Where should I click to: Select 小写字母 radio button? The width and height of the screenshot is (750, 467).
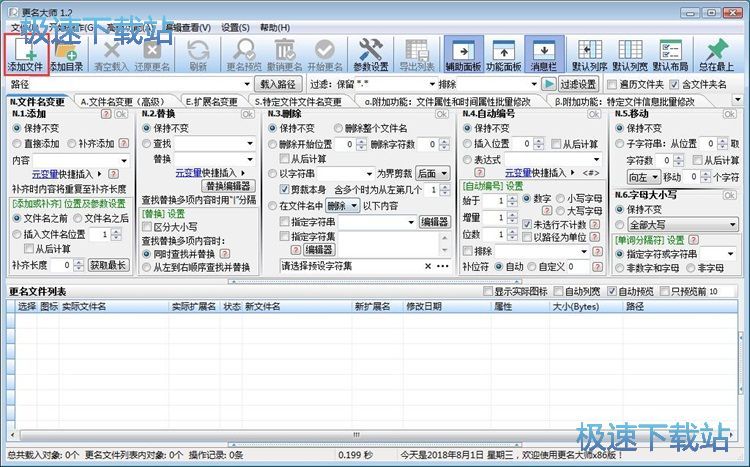click(x=560, y=198)
